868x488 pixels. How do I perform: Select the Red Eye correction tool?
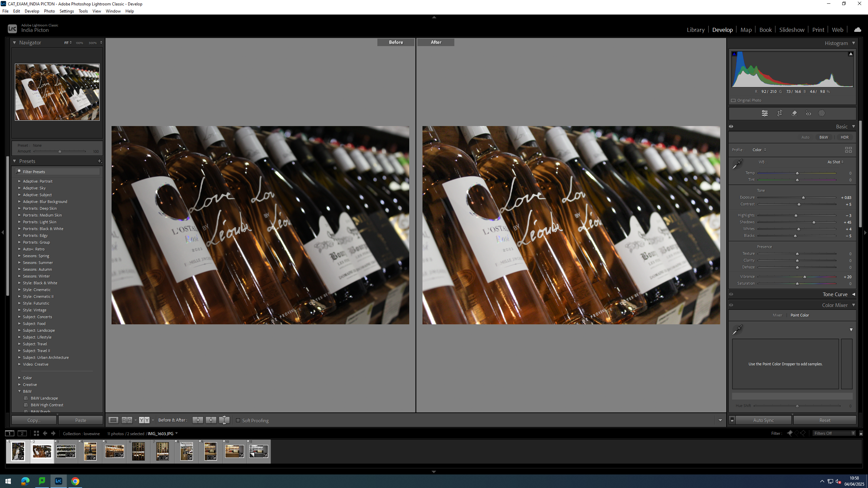(x=808, y=114)
